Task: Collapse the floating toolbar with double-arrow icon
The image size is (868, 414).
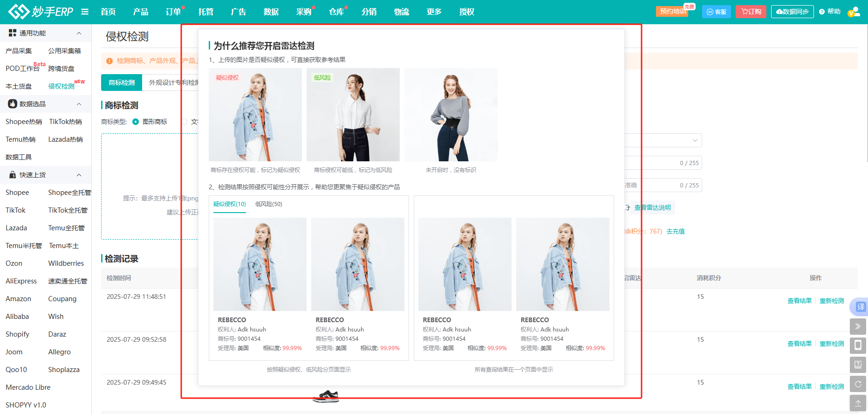Action: [858, 326]
